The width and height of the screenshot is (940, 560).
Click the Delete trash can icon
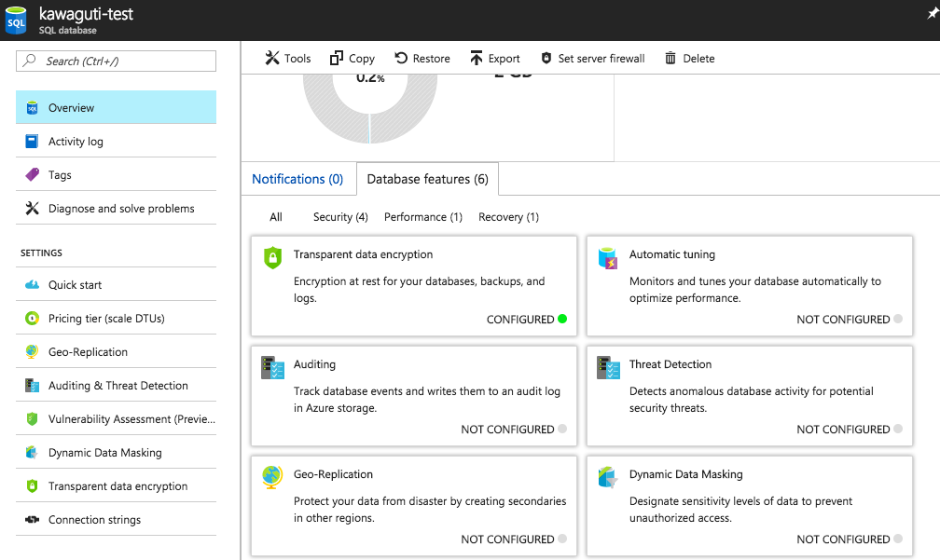(670, 58)
